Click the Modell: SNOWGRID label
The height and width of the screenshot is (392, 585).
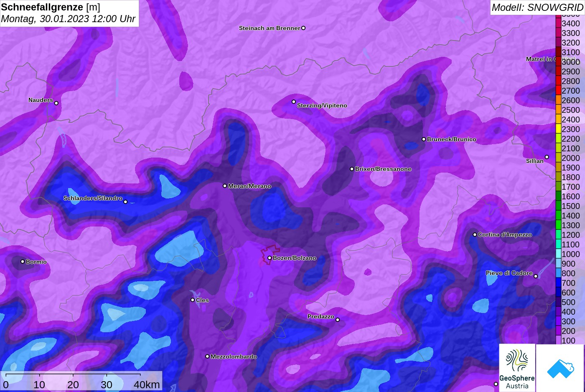537,7
